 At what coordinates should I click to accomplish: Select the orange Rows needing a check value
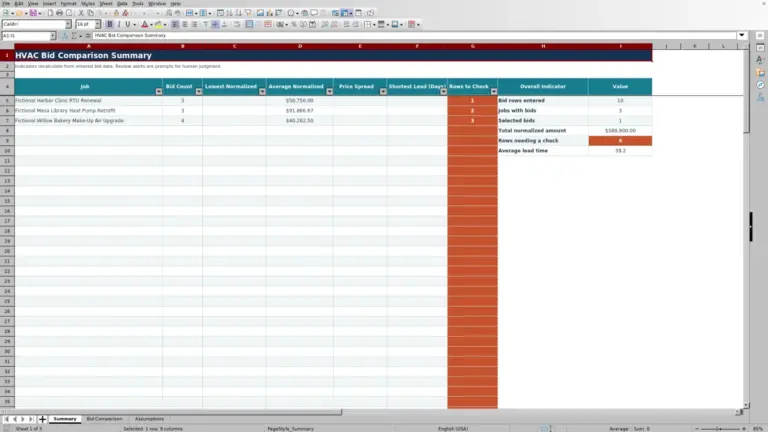point(620,141)
